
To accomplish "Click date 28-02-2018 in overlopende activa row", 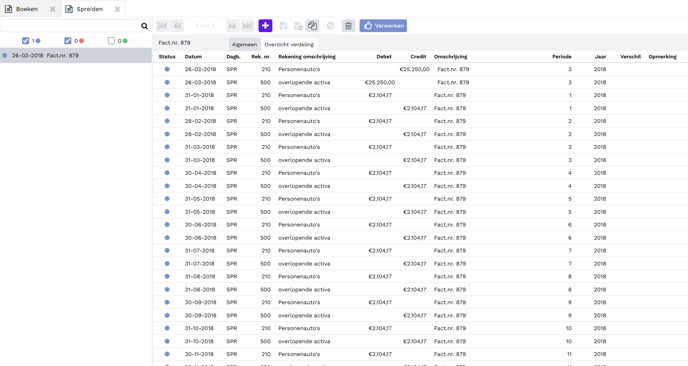I will coord(201,134).
